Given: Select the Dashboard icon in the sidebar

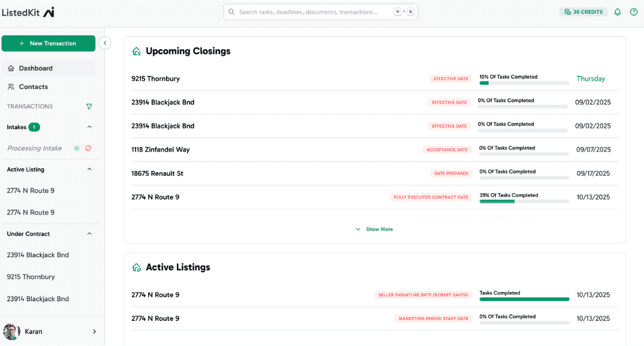Looking at the screenshot, I should point(11,68).
